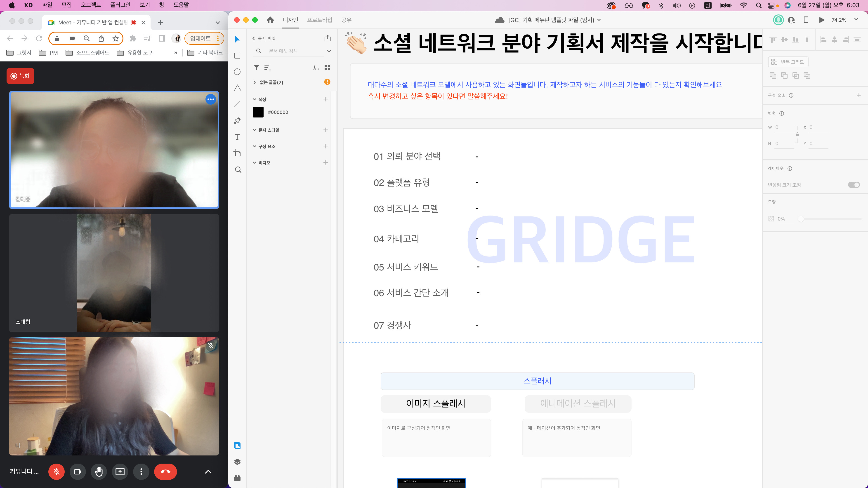This screenshot has height=488, width=868.
Task: Toggle the responsive resize switch
Action: pyautogui.click(x=854, y=185)
